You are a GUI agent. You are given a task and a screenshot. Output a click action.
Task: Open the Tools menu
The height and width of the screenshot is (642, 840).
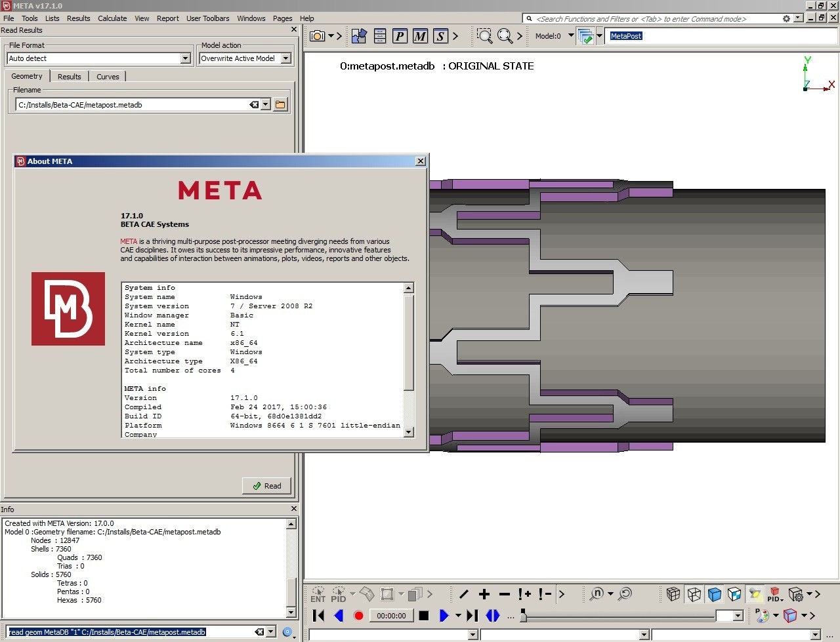[30, 18]
